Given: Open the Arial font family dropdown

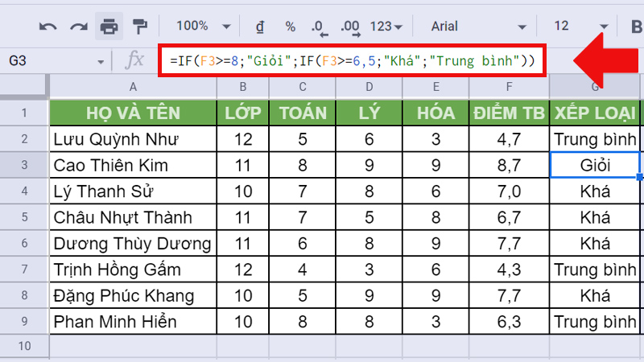Looking at the screenshot, I should click(475, 27).
